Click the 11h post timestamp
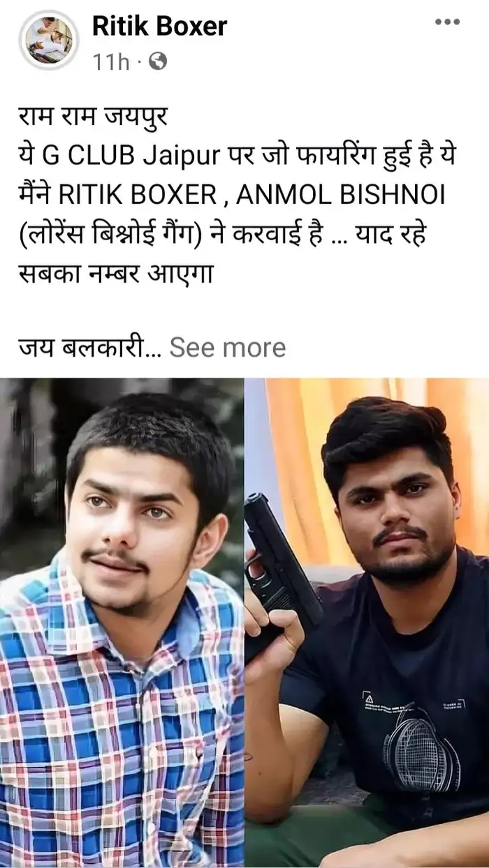Screen dimensions: 489x868 coord(112,62)
